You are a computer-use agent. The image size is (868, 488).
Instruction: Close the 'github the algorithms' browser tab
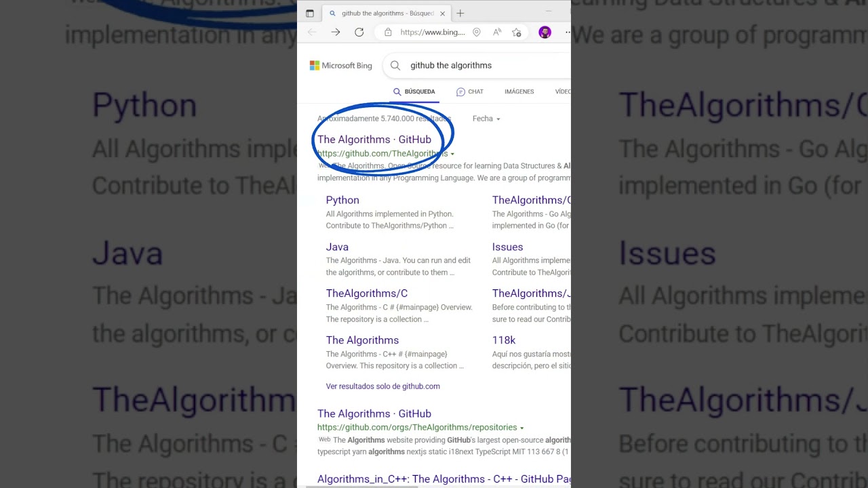[442, 13]
